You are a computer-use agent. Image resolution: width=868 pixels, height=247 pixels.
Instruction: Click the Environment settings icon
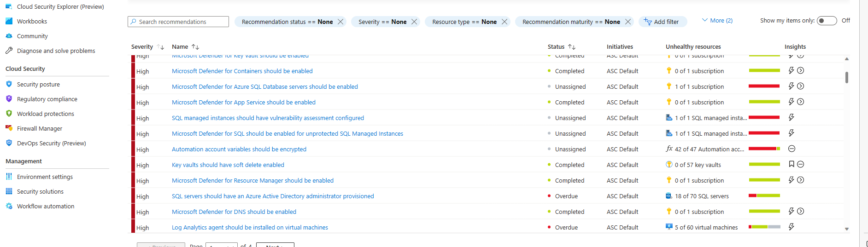9,177
